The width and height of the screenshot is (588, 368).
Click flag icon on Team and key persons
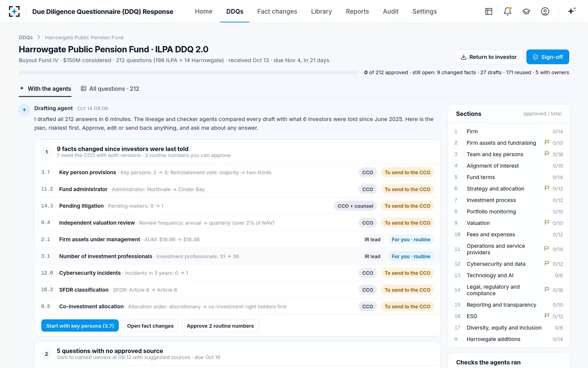click(x=547, y=154)
